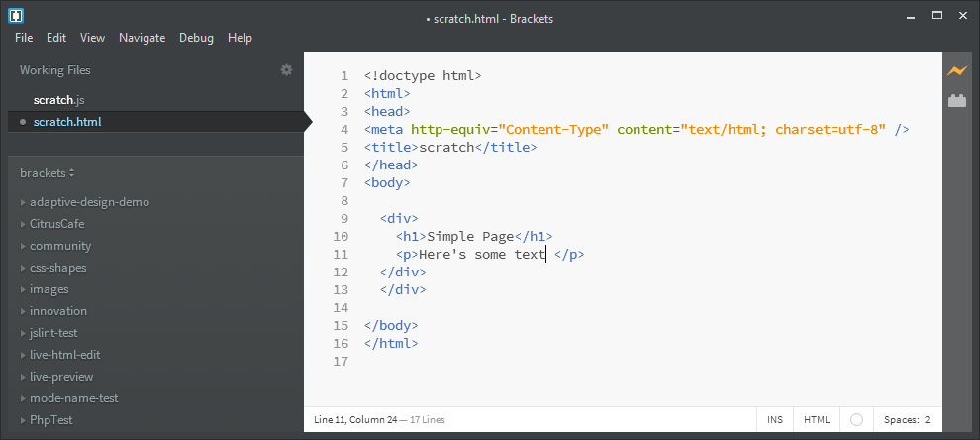
Task: Open the File menu
Action: coord(24,38)
